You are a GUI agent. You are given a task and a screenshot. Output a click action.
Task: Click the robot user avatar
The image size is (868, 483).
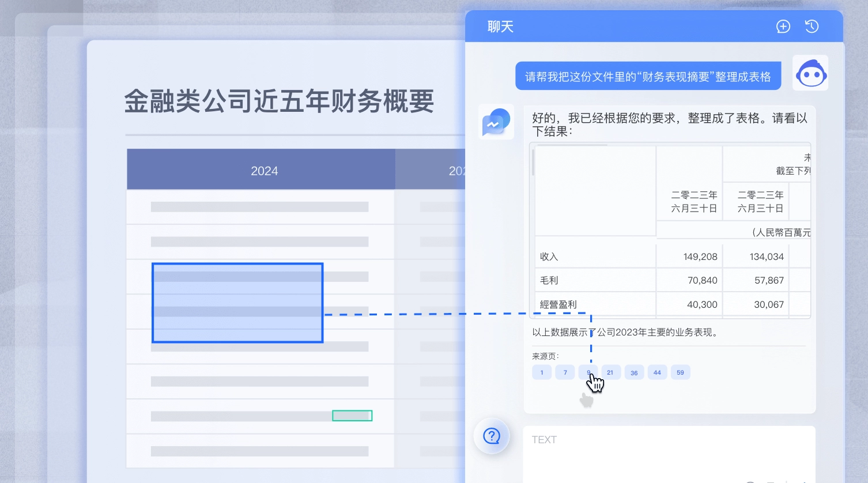[810, 73]
